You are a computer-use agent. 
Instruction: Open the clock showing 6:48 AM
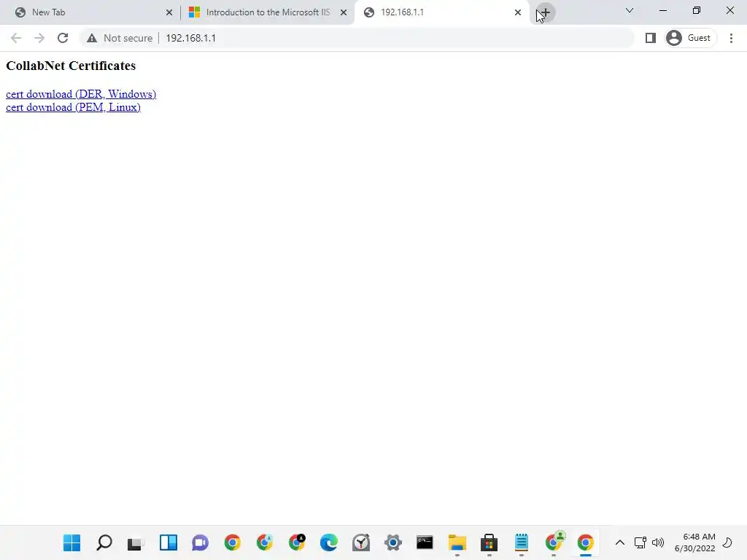(695, 542)
